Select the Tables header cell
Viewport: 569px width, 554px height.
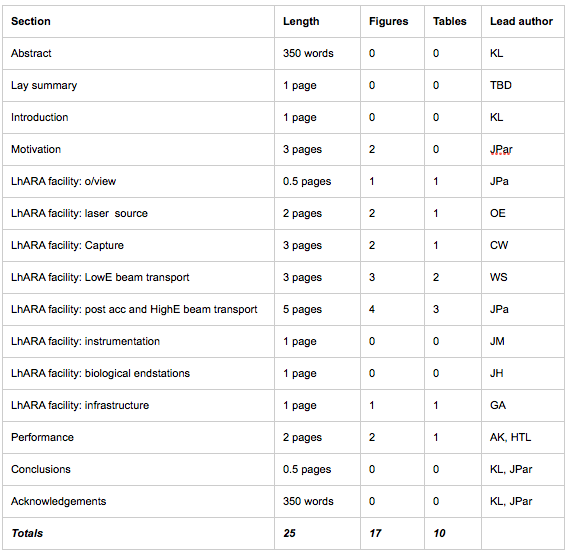click(453, 21)
